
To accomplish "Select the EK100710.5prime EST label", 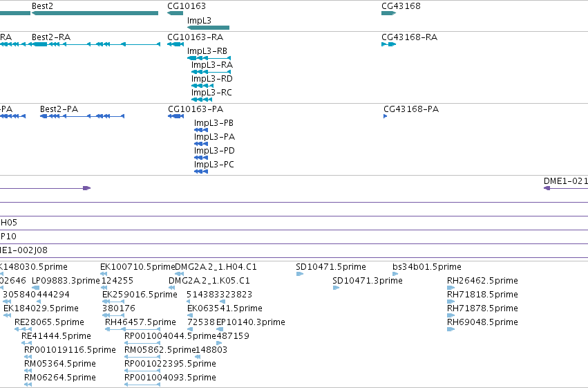I will [x=137, y=267].
